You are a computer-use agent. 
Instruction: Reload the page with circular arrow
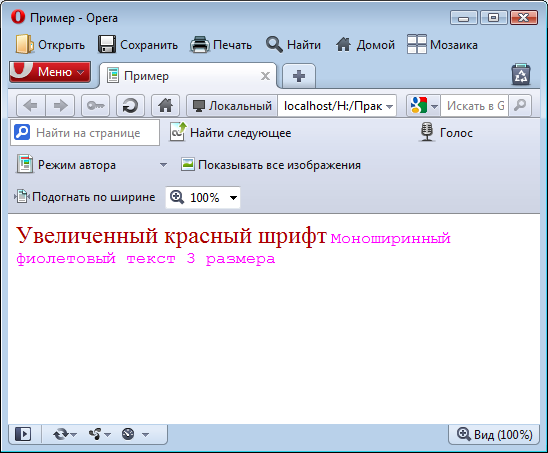[x=130, y=106]
